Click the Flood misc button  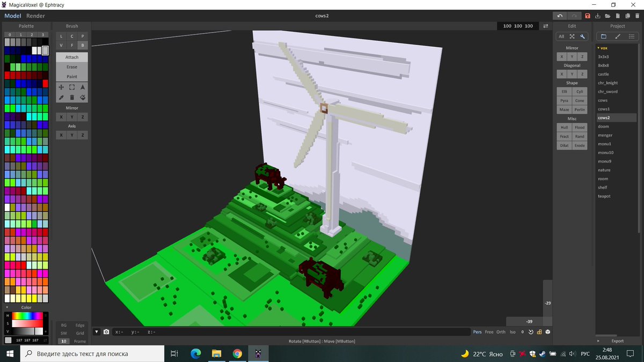coord(580,127)
